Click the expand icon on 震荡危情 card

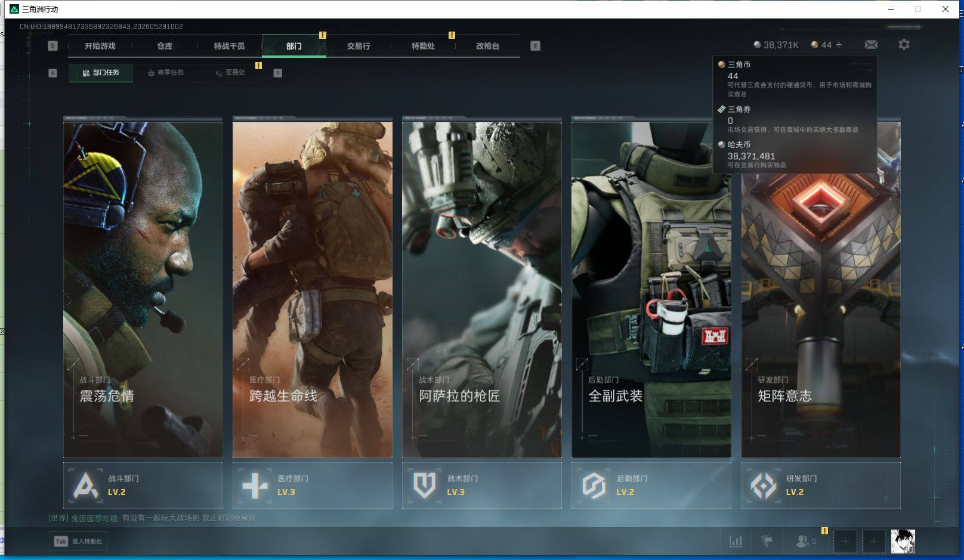(73, 364)
